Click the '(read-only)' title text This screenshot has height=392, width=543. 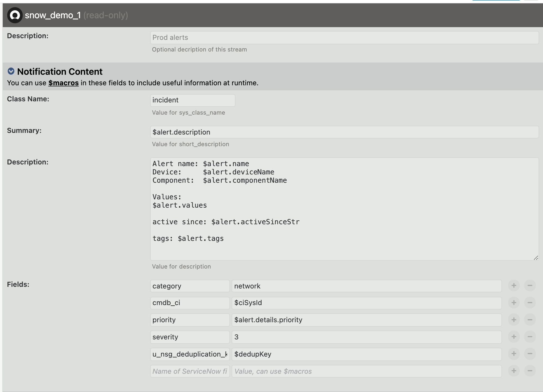click(106, 15)
